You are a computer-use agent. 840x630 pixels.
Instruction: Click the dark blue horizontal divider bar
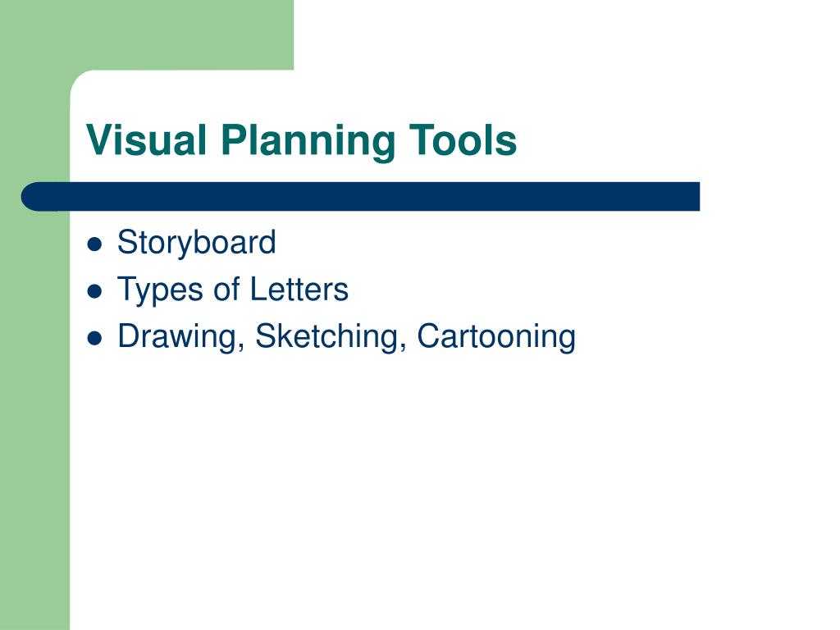(x=360, y=197)
